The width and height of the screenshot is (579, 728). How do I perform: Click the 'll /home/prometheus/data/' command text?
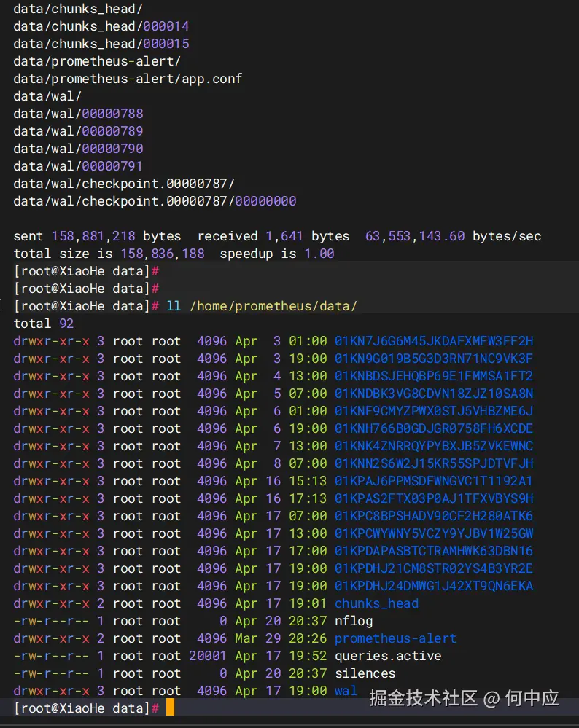point(262,306)
